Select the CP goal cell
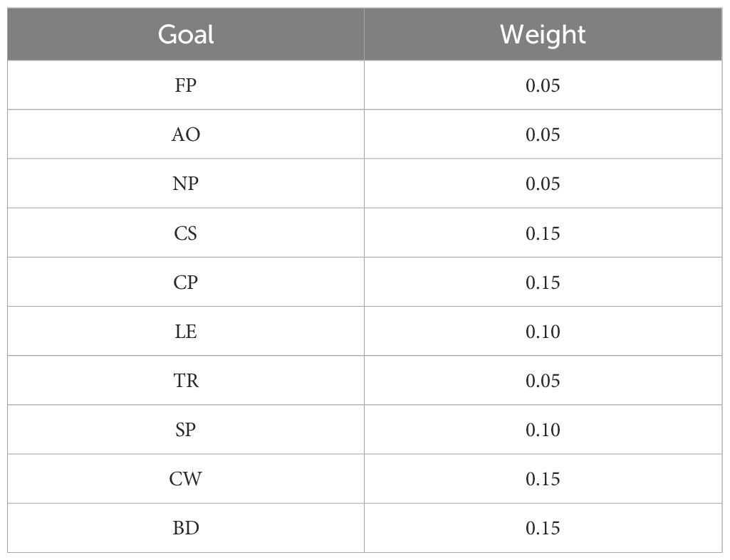730x560 pixels. 186,282
